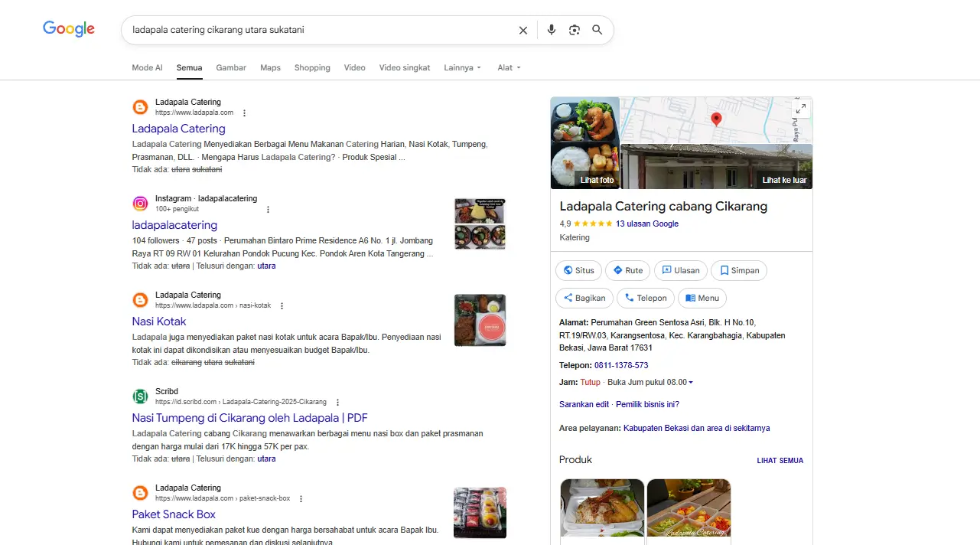This screenshot has width=980, height=545.
Task: Click the Rute directions button
Action: click(x=628, y=270)
